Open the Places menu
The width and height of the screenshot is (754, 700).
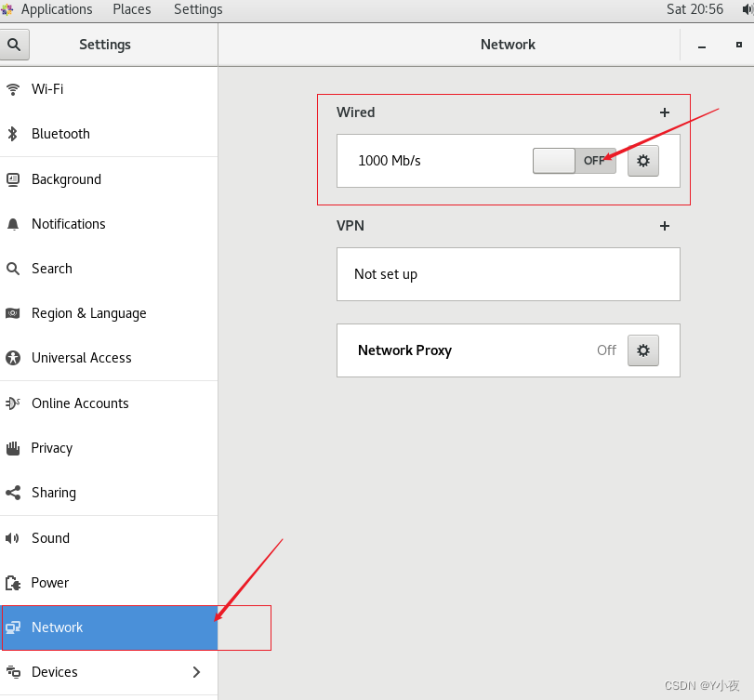pos(131,10)
